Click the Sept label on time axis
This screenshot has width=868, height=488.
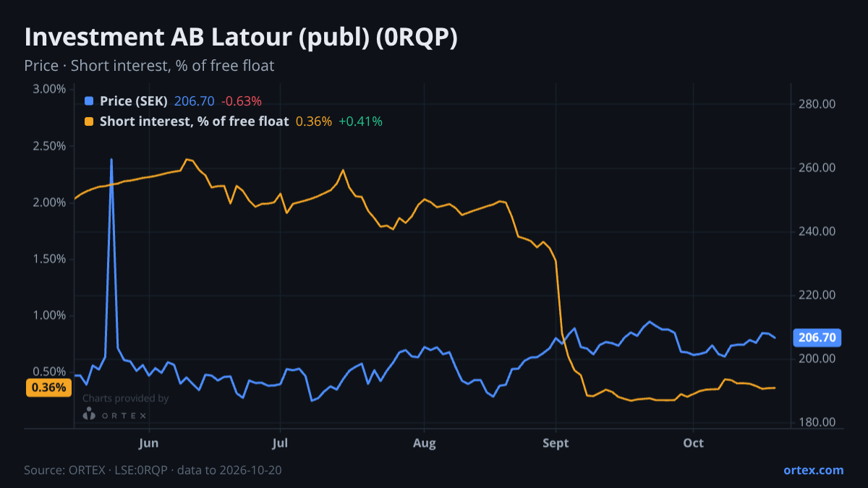click(x=556, y=443)
